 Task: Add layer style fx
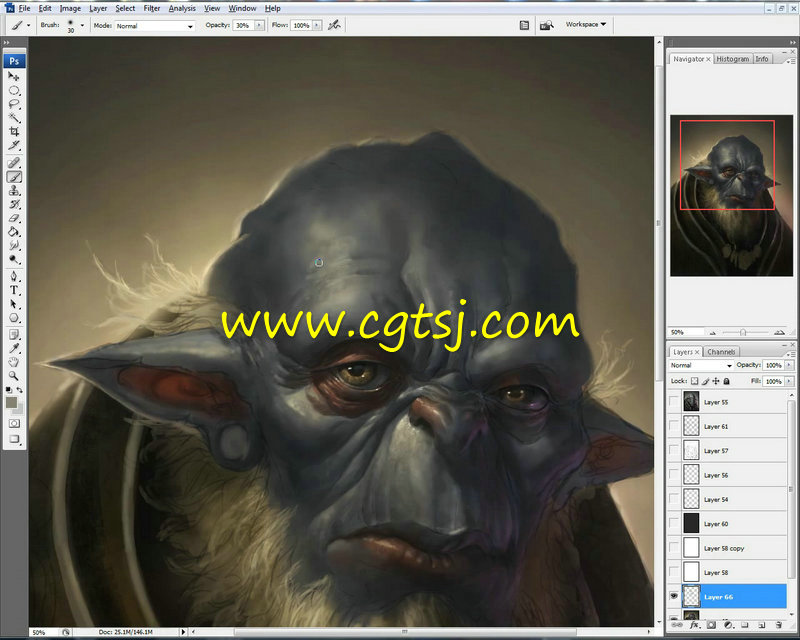694,625
